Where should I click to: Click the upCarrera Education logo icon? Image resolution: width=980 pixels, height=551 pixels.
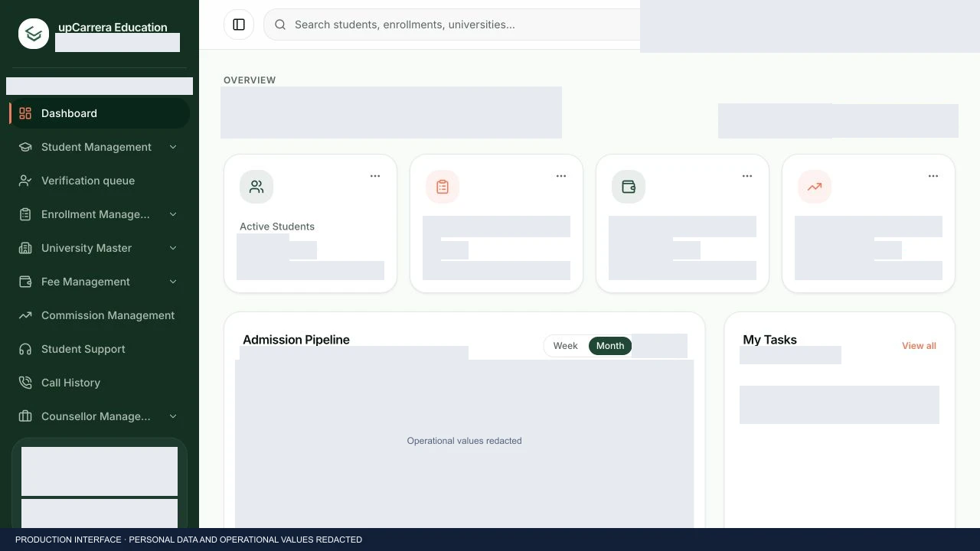34,34
